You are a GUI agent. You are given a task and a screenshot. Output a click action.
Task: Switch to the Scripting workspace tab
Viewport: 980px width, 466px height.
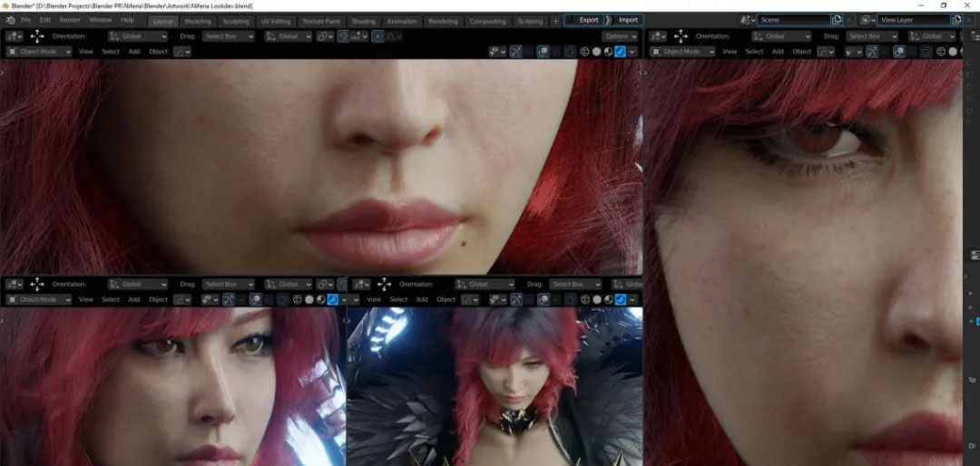coord(530,21)
